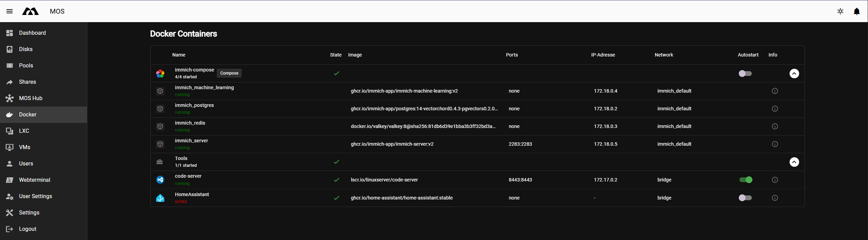Click Logout in sidebar
Screen dimensions: 868x240
tap(43, 229)
